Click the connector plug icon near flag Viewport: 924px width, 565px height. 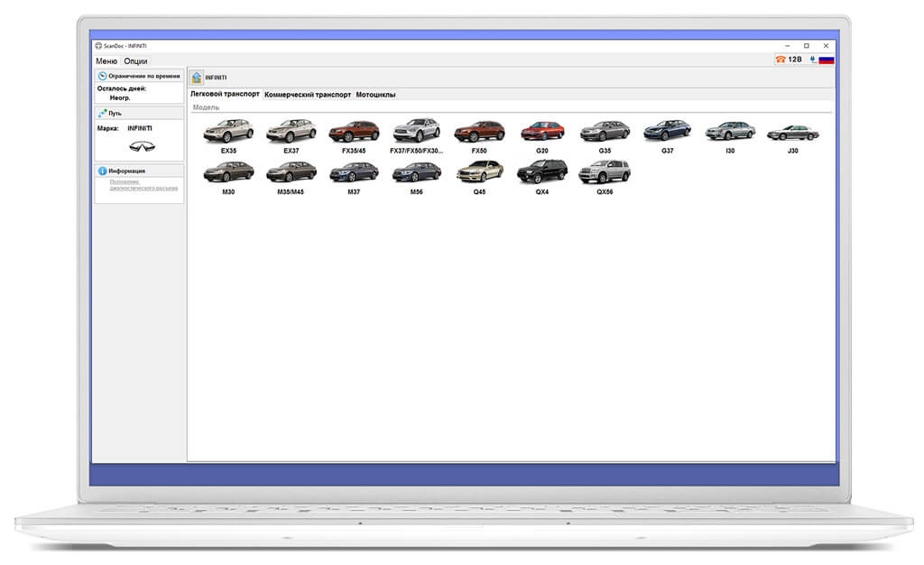[x=813, y=60]
